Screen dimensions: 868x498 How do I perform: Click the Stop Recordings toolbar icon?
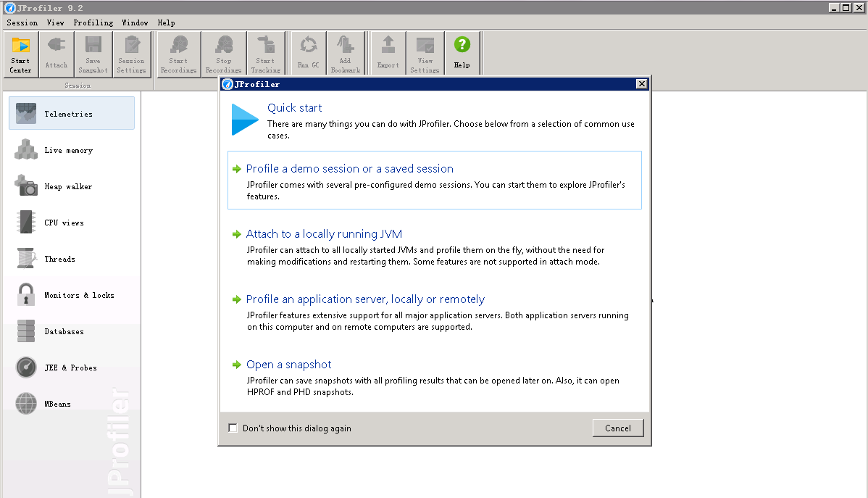224,54
